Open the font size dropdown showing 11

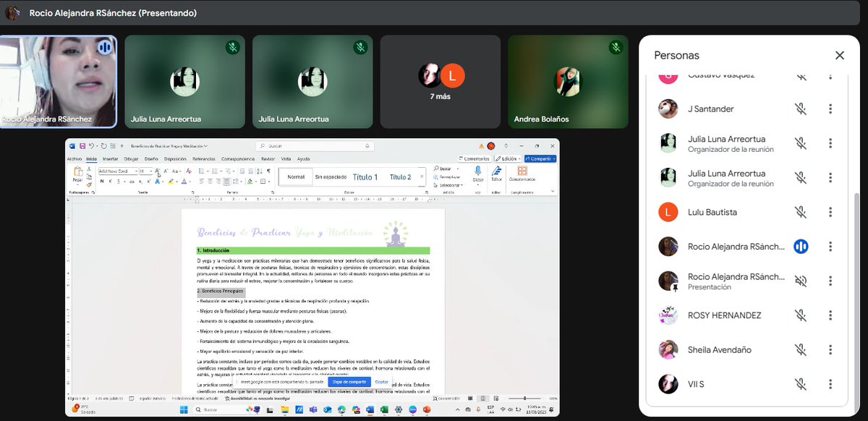[x=151, y=171]
